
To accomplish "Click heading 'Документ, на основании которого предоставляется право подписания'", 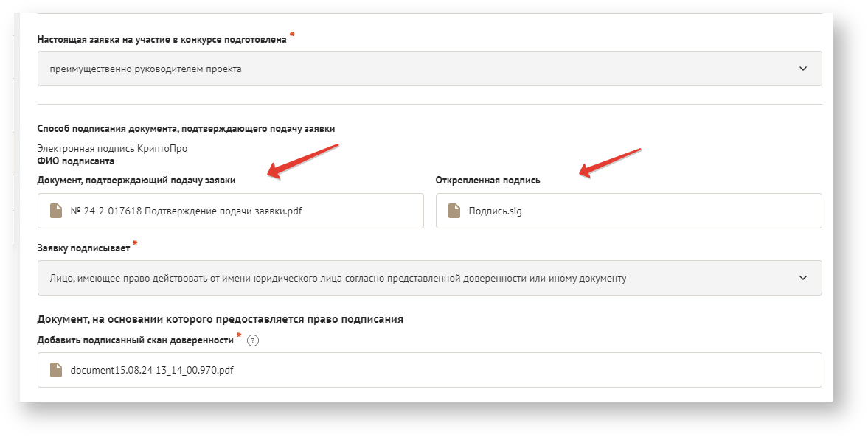I will click(220, 320).
